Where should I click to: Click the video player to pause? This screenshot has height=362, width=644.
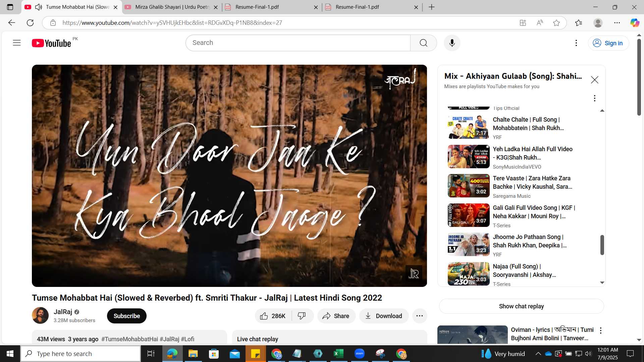point(229,176)
